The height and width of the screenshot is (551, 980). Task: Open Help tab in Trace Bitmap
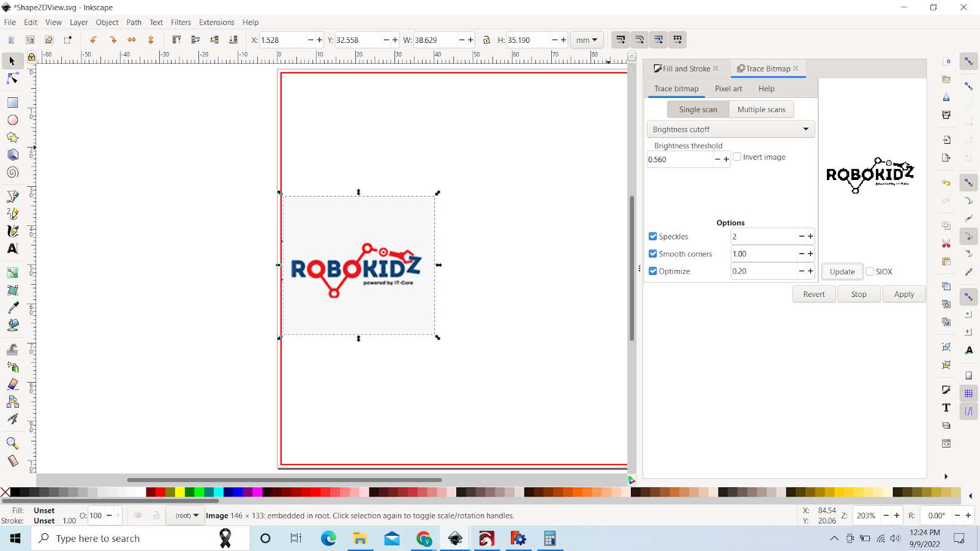tap(766, 89)
